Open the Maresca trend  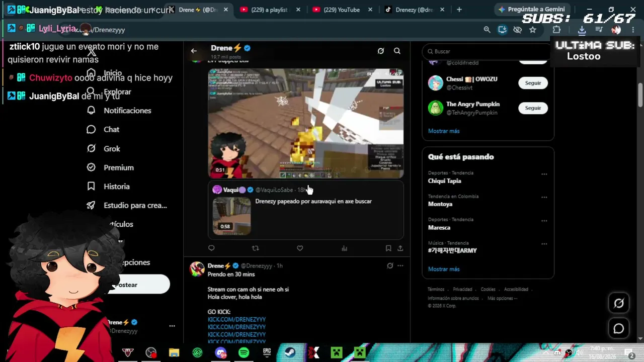pos(439,228)
